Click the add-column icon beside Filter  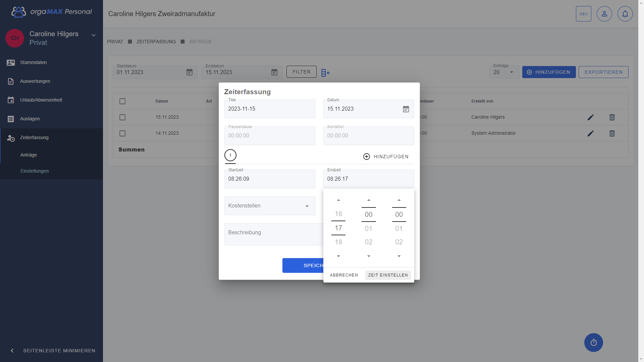tap(325, 73)
